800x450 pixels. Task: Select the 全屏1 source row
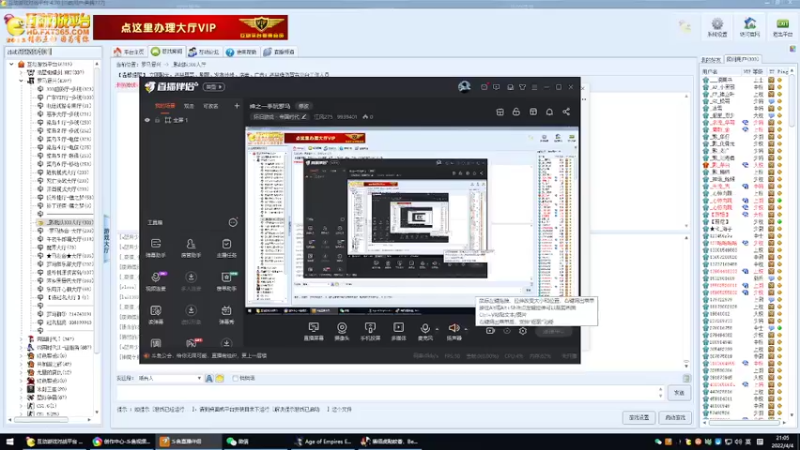coord(191,120)
